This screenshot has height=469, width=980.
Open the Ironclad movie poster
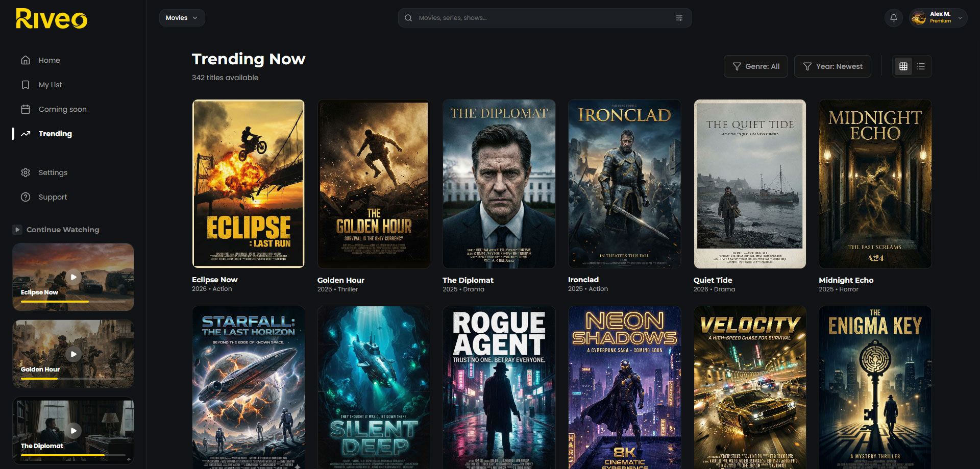click(624, 184)
